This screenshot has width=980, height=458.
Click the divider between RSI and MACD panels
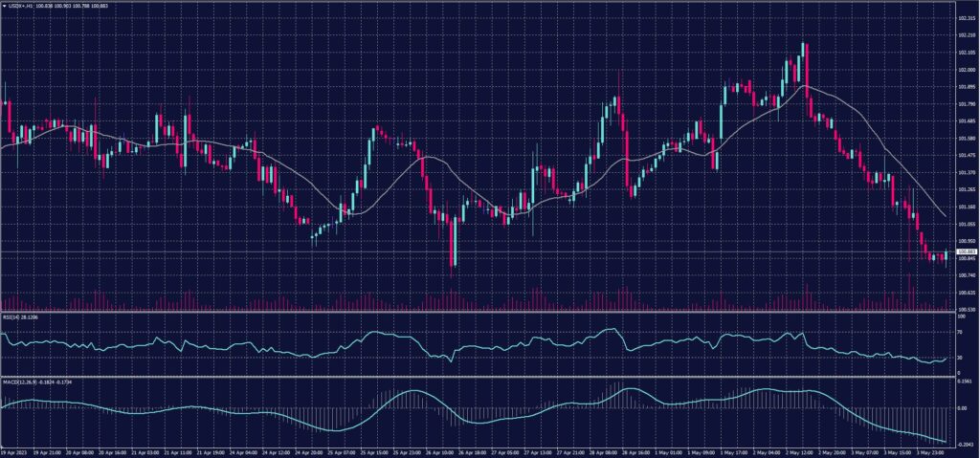tap(479, 377)
